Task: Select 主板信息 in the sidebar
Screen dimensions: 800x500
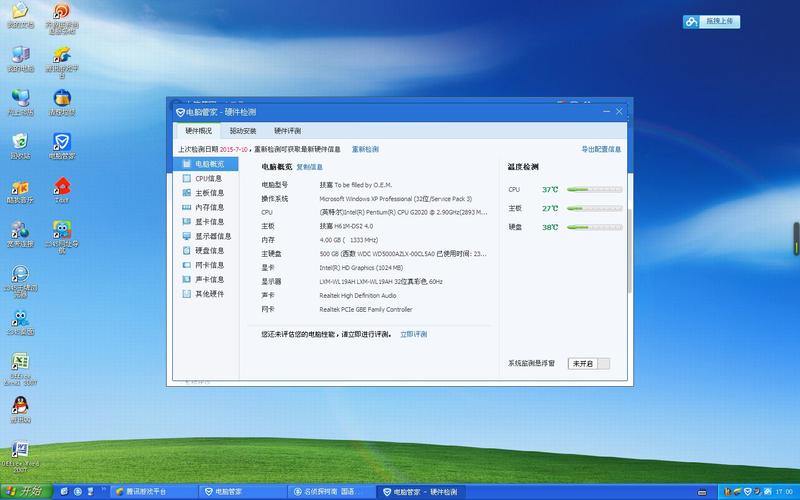Action: (x=205, y=193)
